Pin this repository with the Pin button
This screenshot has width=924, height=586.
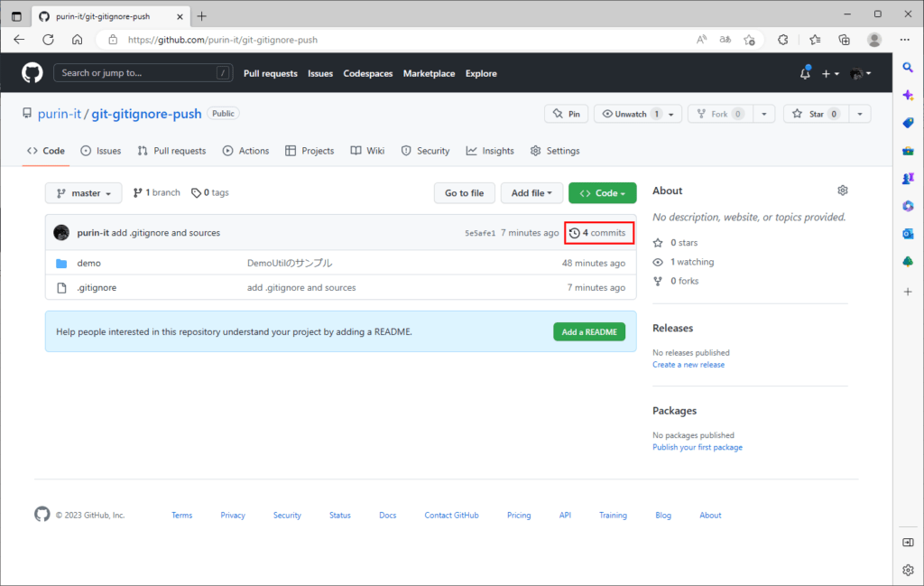(x=566, y=114)
